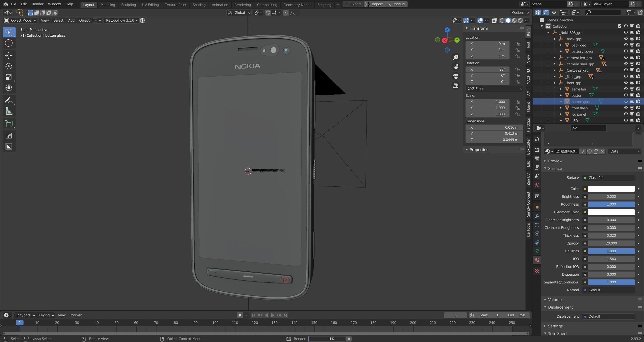Expand the _camera len_grp item
The image size is (644, 342).
(554, 58)
